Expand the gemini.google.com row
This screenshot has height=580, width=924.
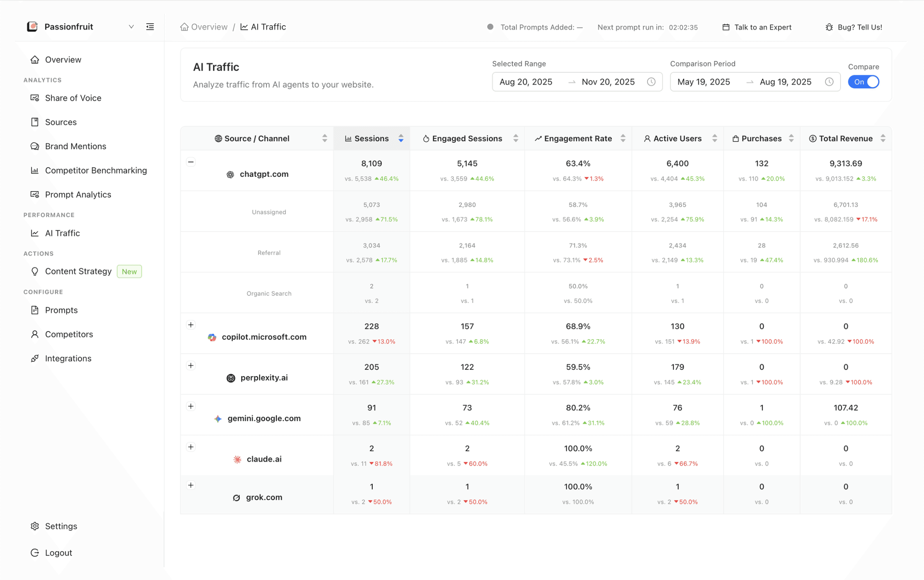(x=191, y=406)
